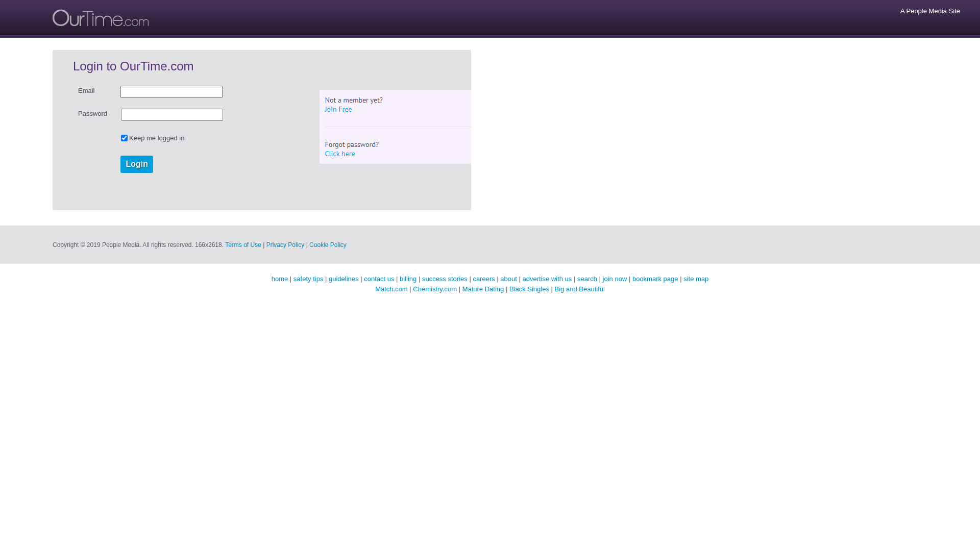Open careers footer link
980x551 pixels.
pos(484,279)
